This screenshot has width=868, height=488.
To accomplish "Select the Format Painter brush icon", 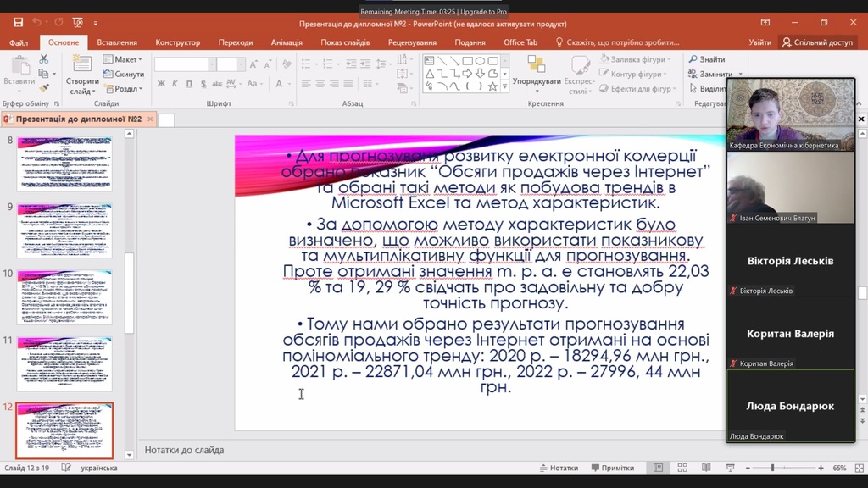I will click(44, 87).
